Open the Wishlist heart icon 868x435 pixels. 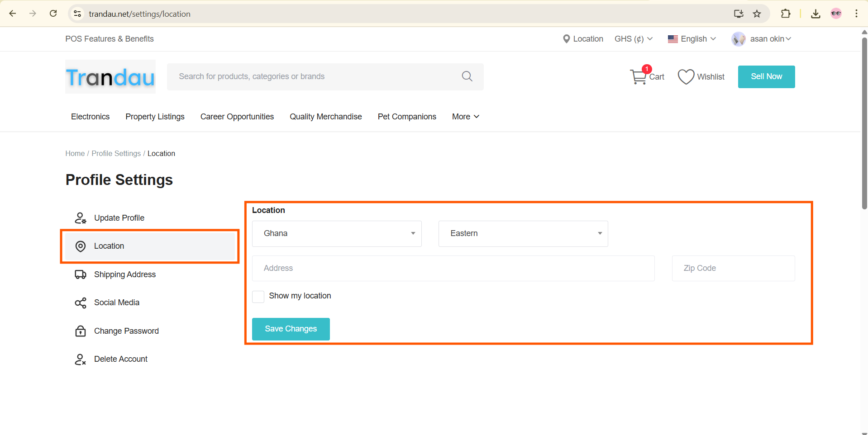[x=686, y=77]
